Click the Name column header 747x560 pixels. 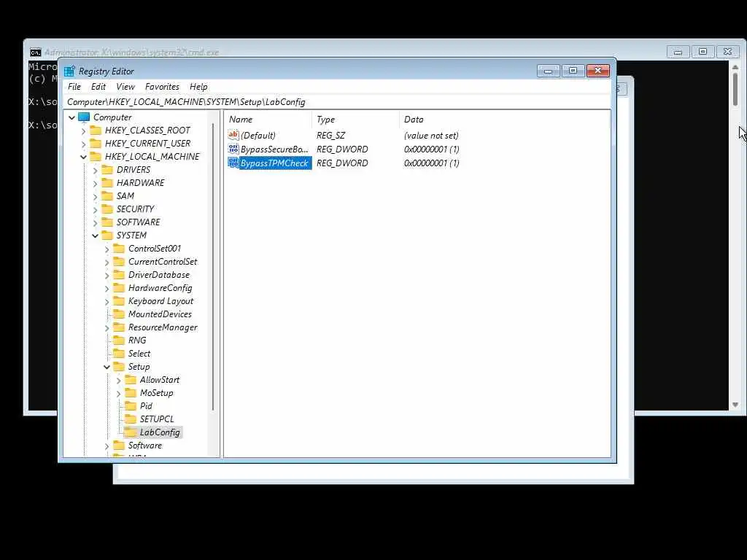click(268, 120)
